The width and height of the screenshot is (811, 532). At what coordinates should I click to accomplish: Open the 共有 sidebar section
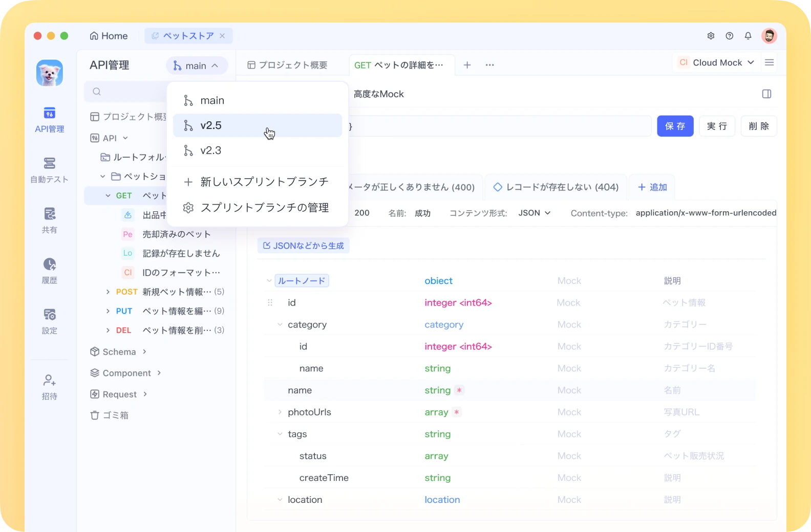pyautogui.click(x=49, y=220)
